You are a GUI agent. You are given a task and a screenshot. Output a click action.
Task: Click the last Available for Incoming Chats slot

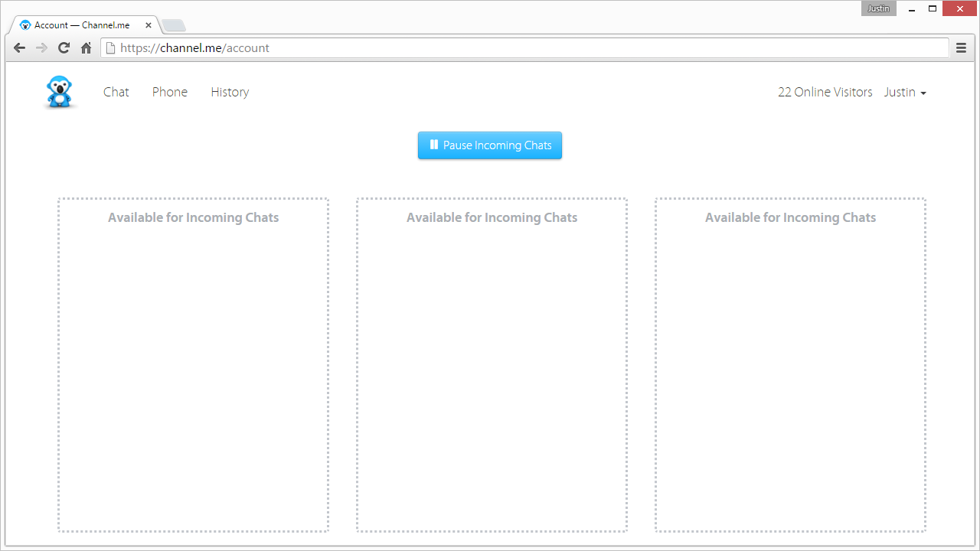pyautogui.click(x=790, y=365)
